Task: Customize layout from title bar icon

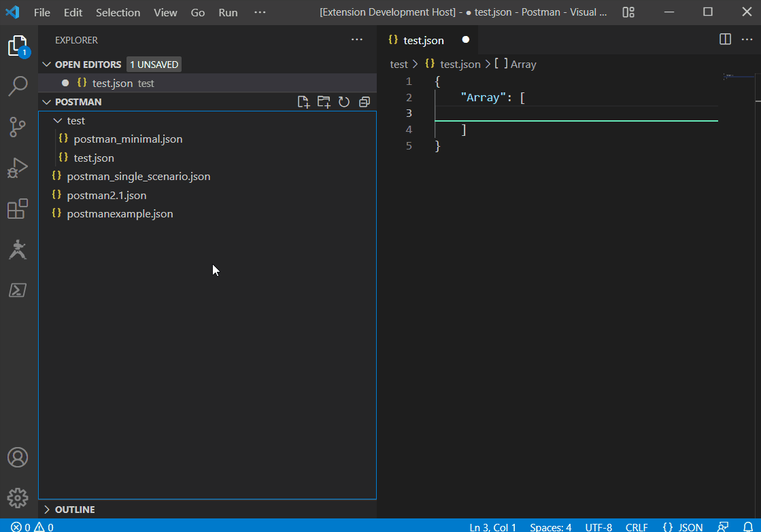Action: [628, 12]
